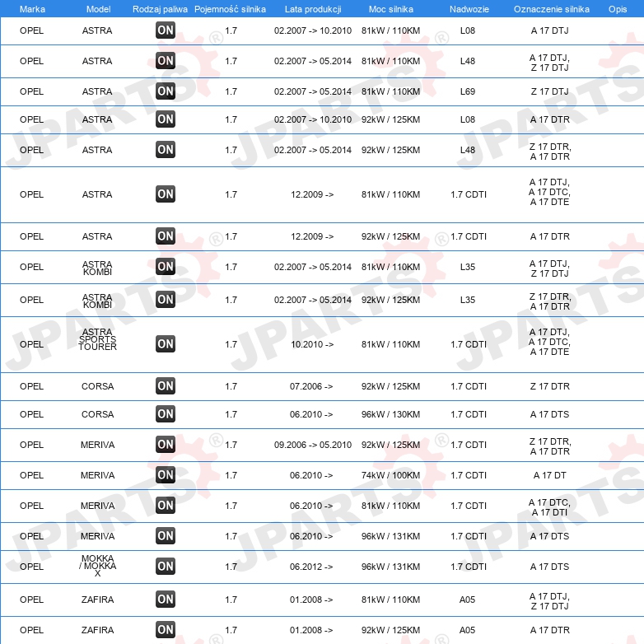Click the Marka column header
Viewport: 644px width, 644px height.
[x=32, y=9]
